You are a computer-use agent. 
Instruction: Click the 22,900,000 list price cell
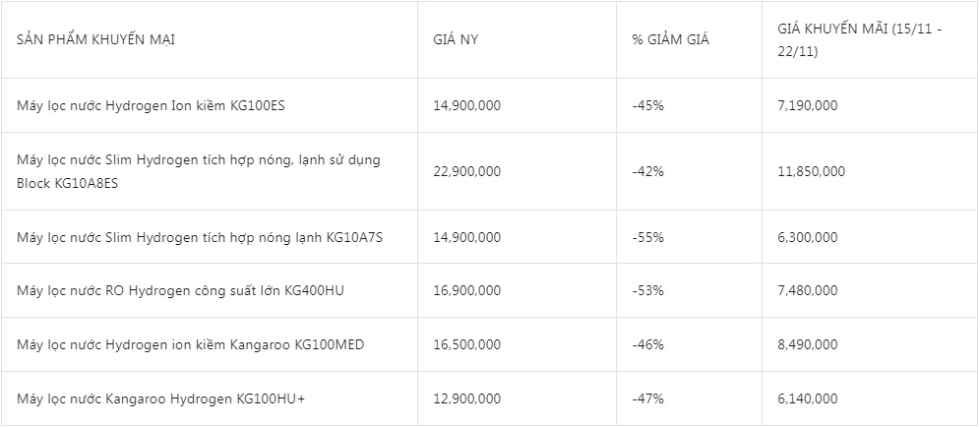466,171
